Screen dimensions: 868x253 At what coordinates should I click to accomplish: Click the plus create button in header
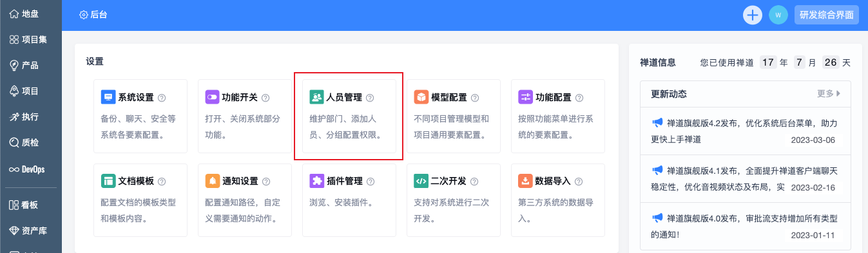(753, 15)
